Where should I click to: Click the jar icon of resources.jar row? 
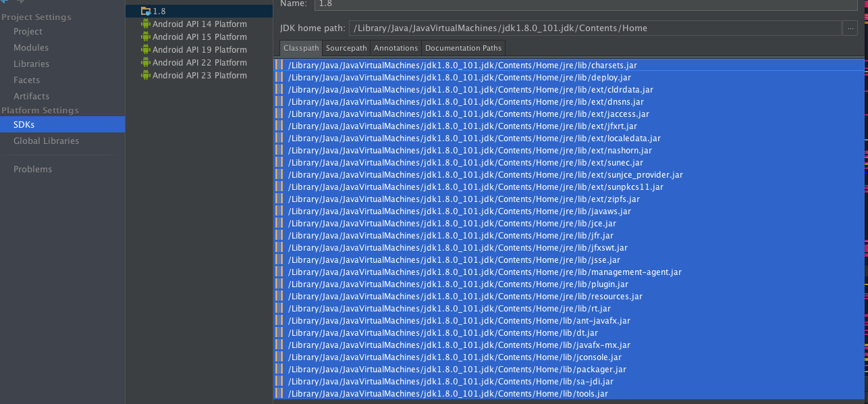pos(279,297)
